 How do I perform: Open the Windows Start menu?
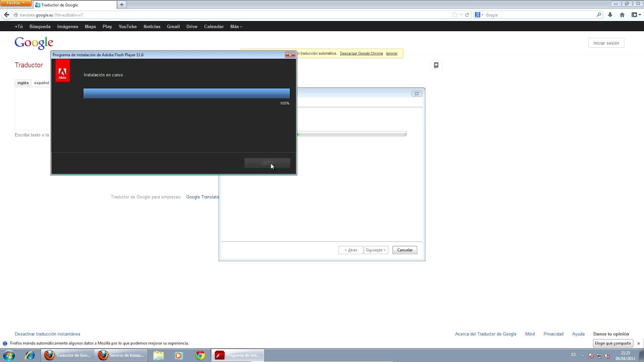click(x=9, y=355)
